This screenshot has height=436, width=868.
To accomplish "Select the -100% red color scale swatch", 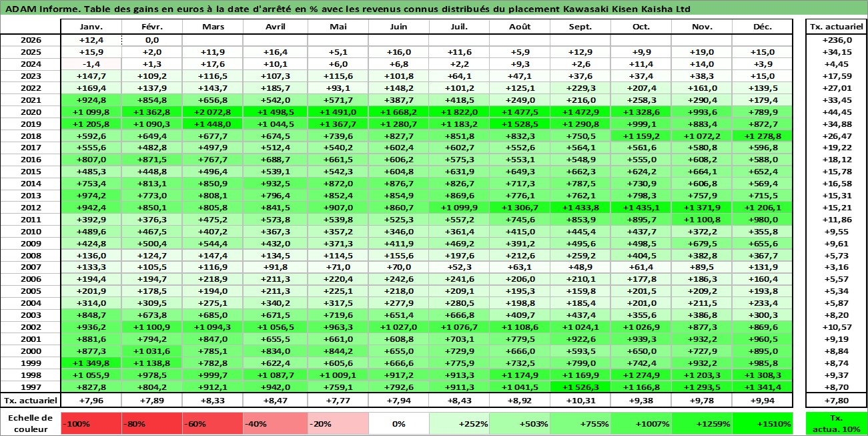I will (x=91, y=423).
